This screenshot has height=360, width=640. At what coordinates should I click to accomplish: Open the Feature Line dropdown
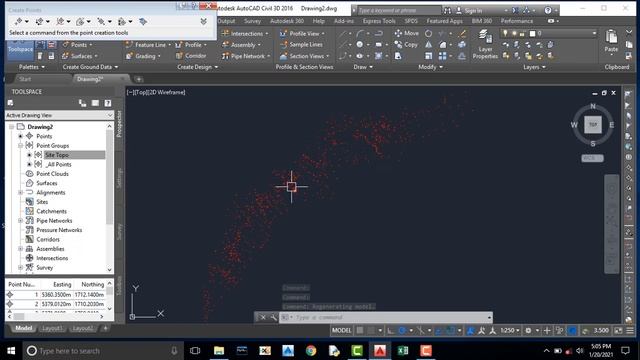click(x=148, y=45)
